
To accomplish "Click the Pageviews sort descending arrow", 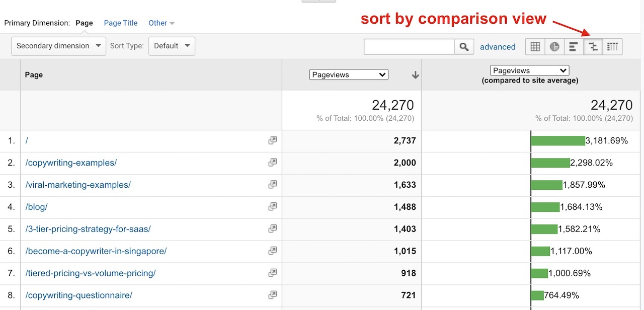I will coord(415,75).
